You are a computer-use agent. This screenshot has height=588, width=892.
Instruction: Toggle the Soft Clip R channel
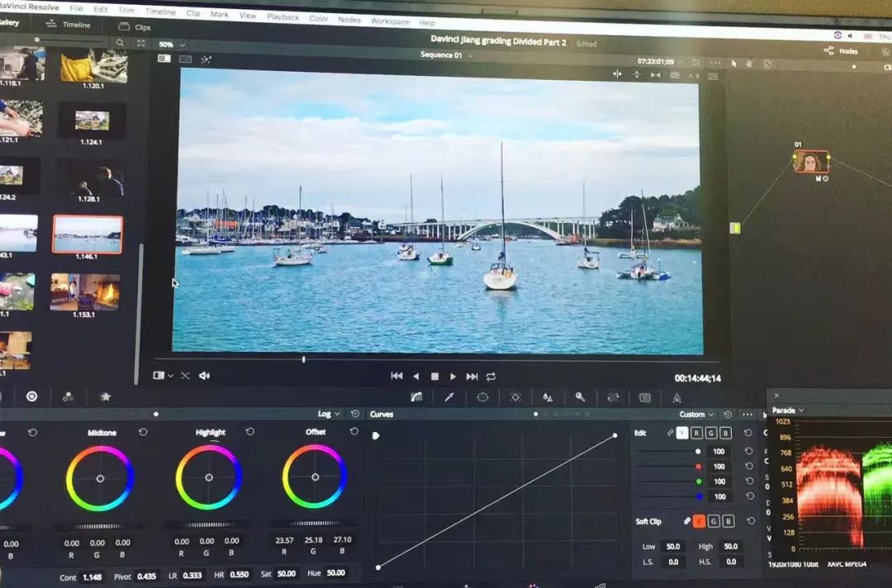(700, 521)
